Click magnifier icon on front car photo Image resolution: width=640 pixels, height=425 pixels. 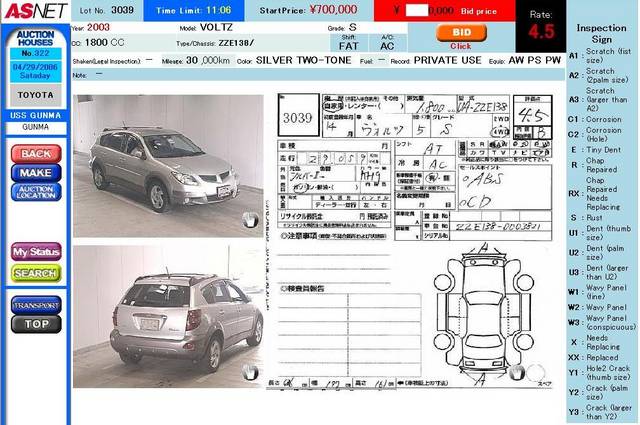250,220
